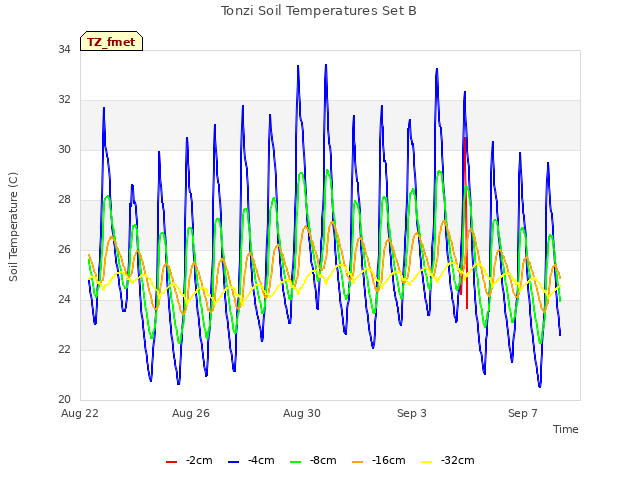Select the -4cm legend label

tap(261, 460)
